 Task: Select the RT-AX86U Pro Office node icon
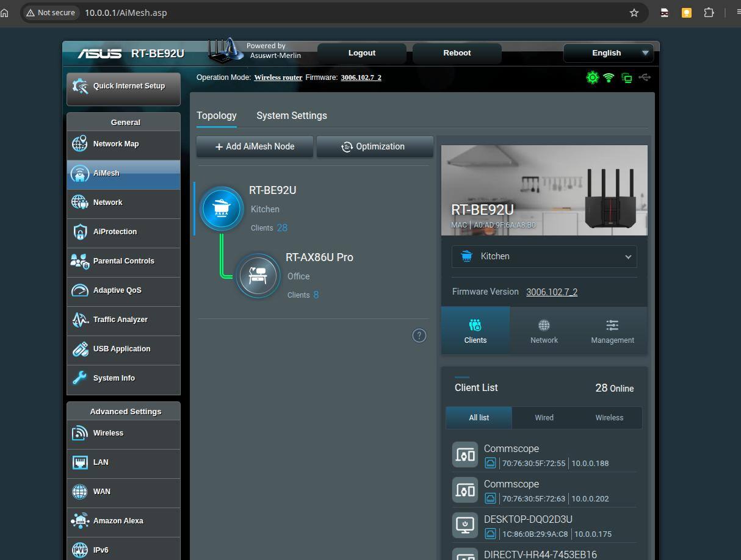[258, 276]
